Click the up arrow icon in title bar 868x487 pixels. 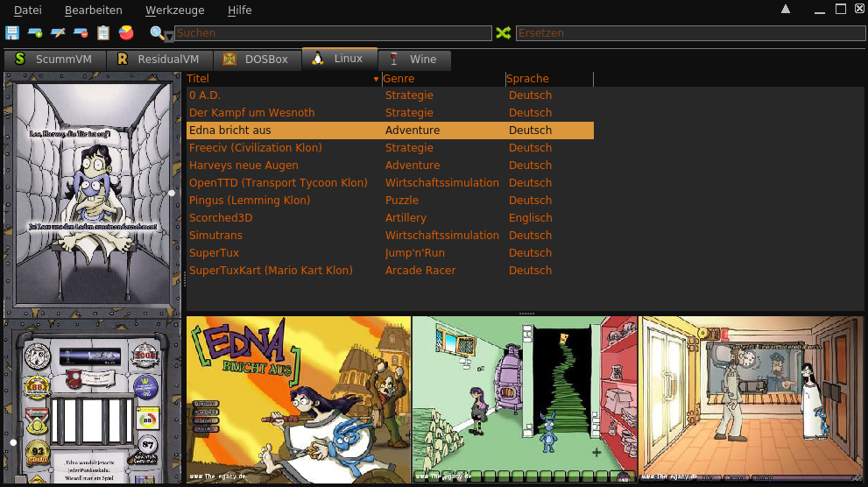[x=786, y=9]
